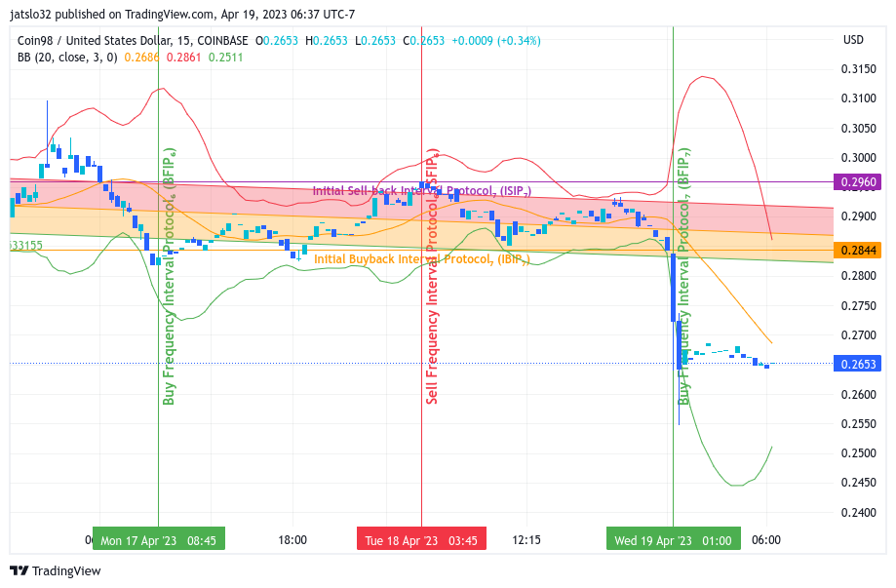
Task: Select the Tue 18 Apr '23 03:45 date marker
Action: click(x=421, y=540)
